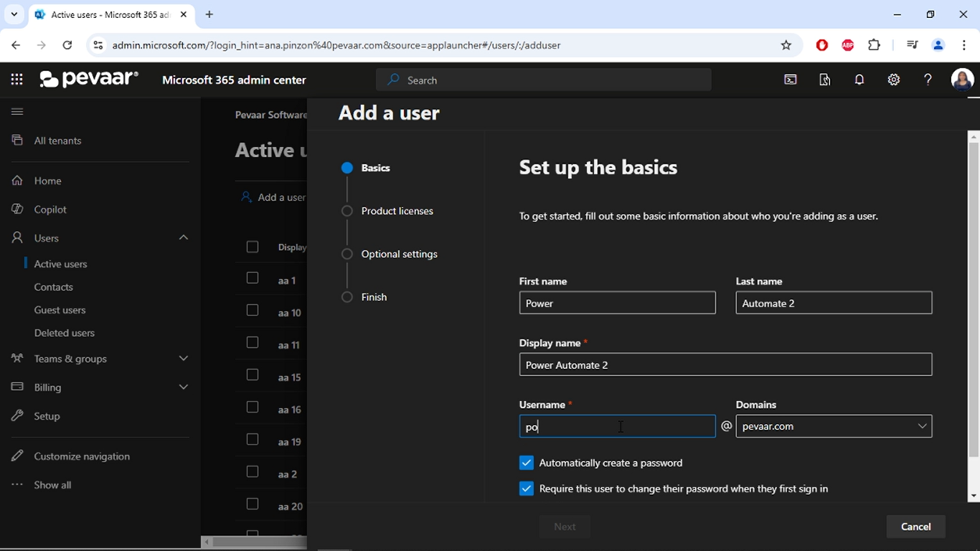Image resolution: width=980 pixels, height=551 pixels.
Task: Check the box for user aa 11
Action: [x=253, y=342]
